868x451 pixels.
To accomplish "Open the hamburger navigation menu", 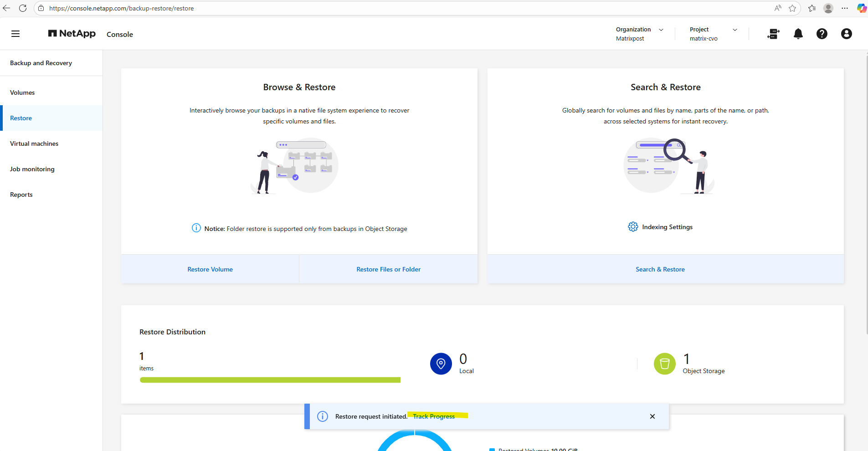I will pyautogui.click(x=15, y=34).
